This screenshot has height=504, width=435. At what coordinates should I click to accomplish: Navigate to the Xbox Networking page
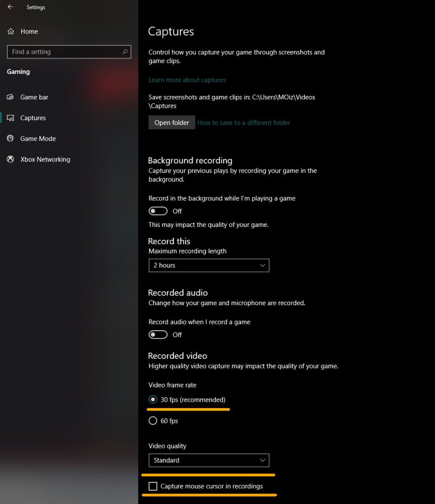coord(44,159)
